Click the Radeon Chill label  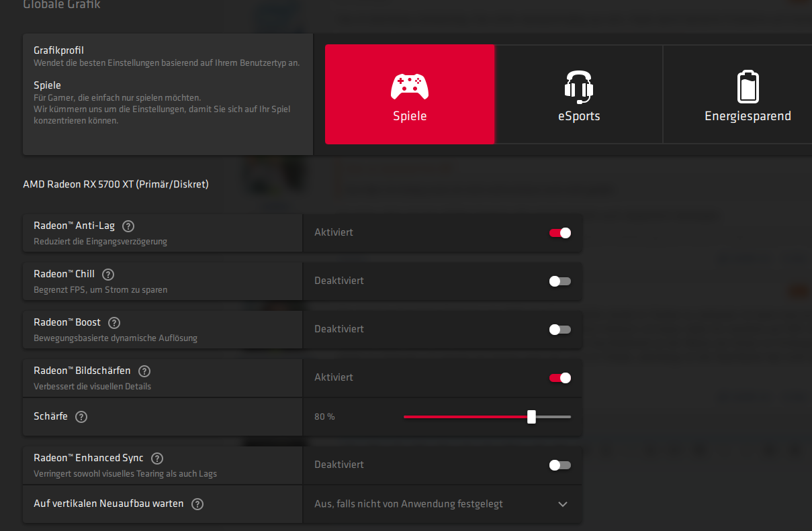(x=64, y=275)
